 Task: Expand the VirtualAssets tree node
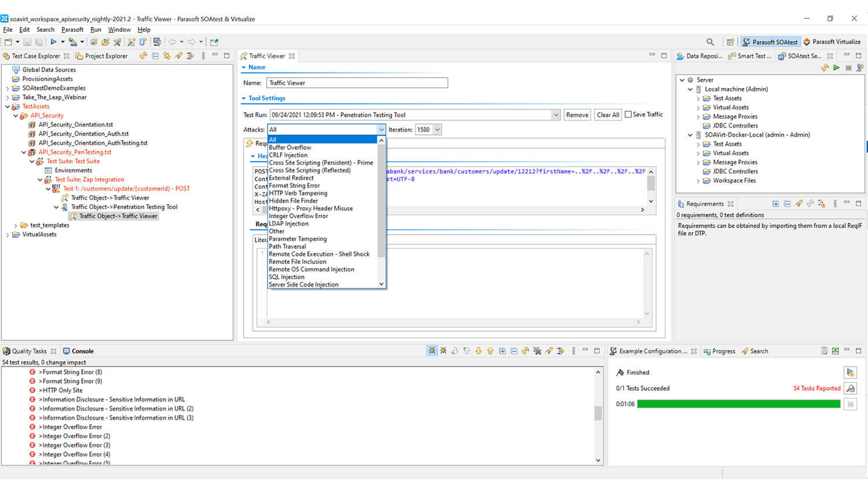click(8, 234)
